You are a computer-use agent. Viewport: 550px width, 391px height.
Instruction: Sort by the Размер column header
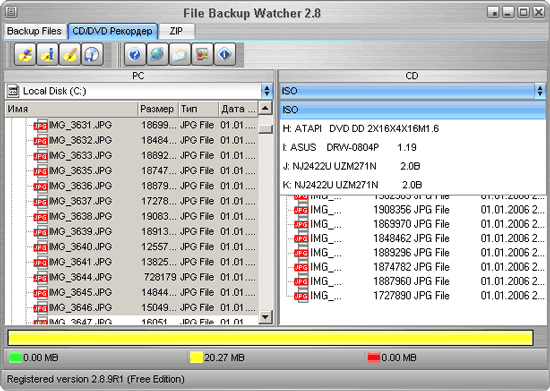click(x=158, y=109)
